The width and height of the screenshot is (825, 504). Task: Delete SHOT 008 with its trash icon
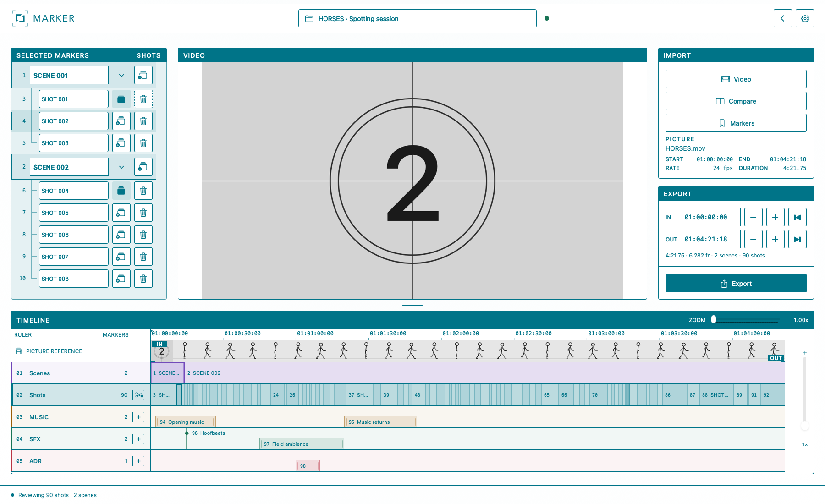(x=143, y=279)
